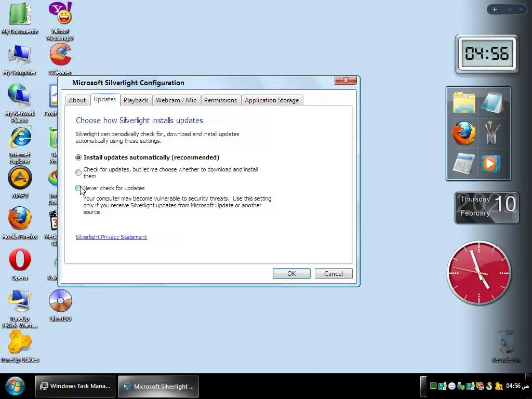Click Cancel in Silverlight Configuration
Screen dimensions: 532x399
pos(334,273)
